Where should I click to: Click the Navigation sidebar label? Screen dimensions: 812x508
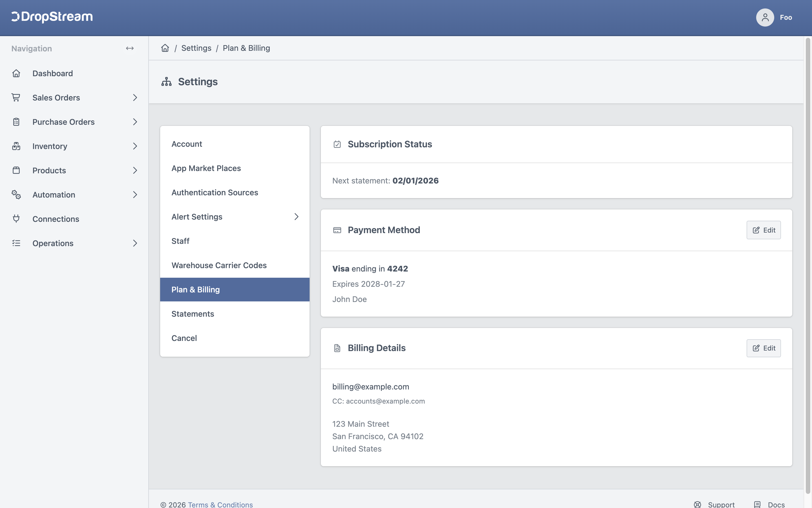(32, 48)
